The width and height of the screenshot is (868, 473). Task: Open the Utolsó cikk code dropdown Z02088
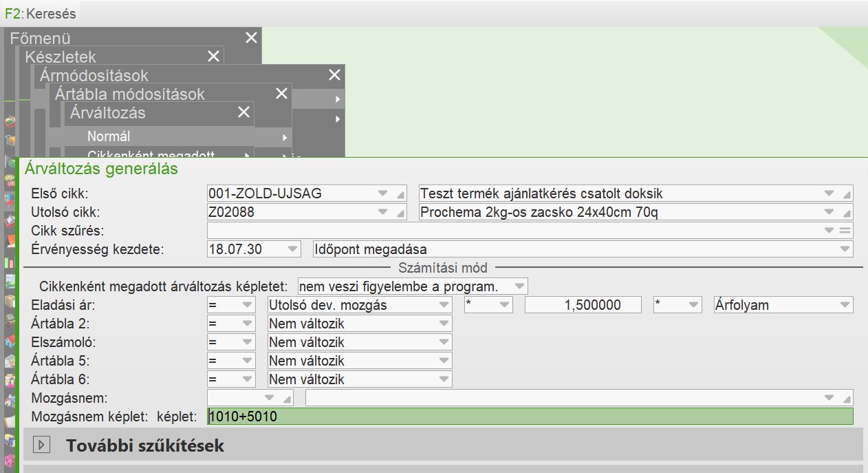tap(383, 212)
